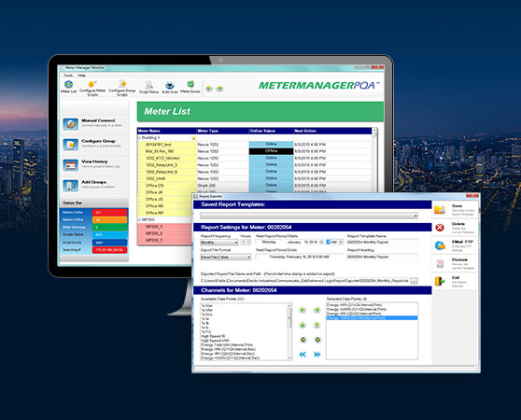Viewport: 521px width, 420px height.
Task: Open the Script Status toolbar icon
Action: [148, 88]
